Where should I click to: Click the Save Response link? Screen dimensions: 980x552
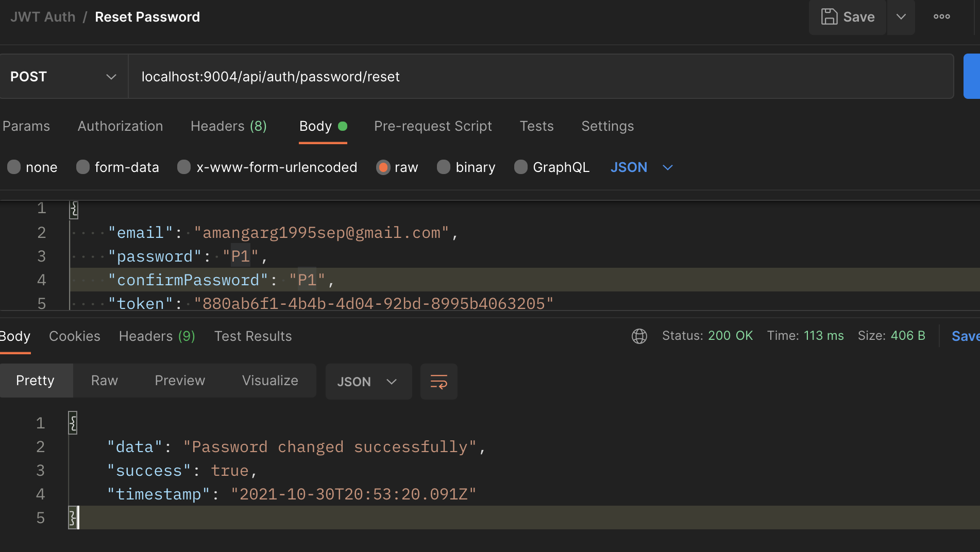(x=966, y=336)
